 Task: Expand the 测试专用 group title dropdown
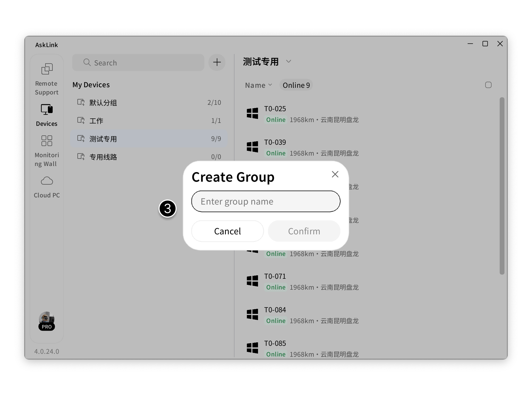[289, 61]
